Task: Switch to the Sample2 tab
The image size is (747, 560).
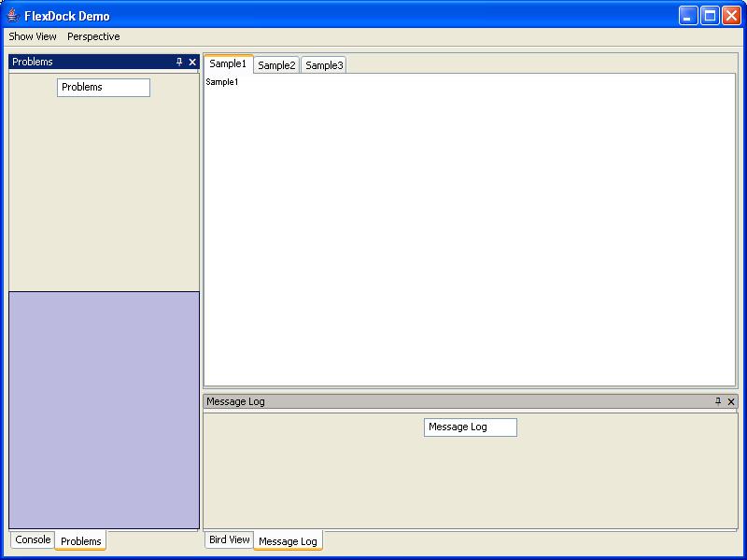Action: [x=276, y=65]
